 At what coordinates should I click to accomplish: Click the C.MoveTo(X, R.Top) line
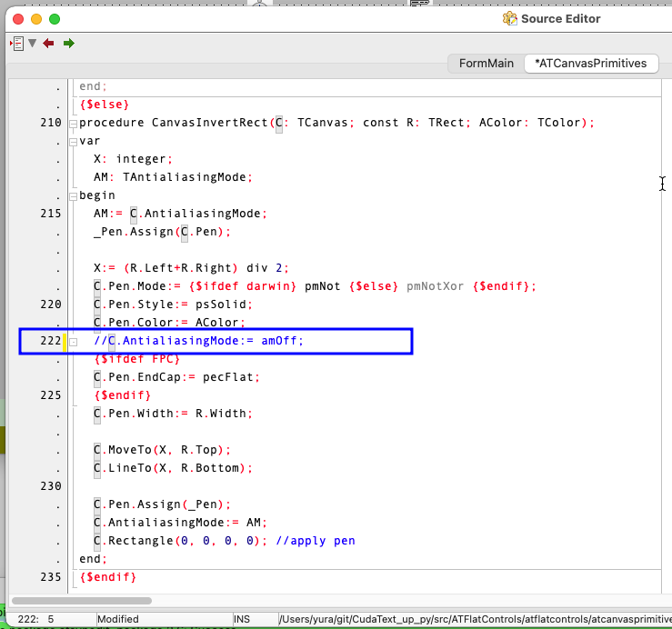click(x=163, y=450)
